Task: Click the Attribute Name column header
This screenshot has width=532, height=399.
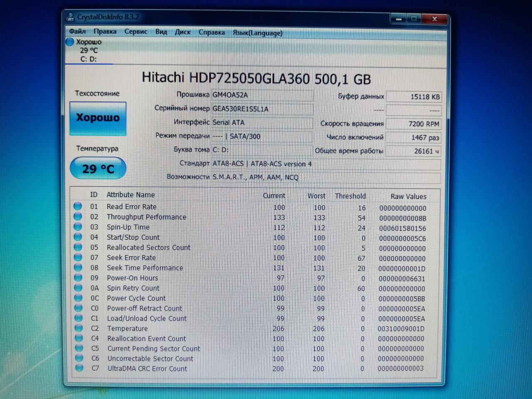Action: (x=131, y=195)
